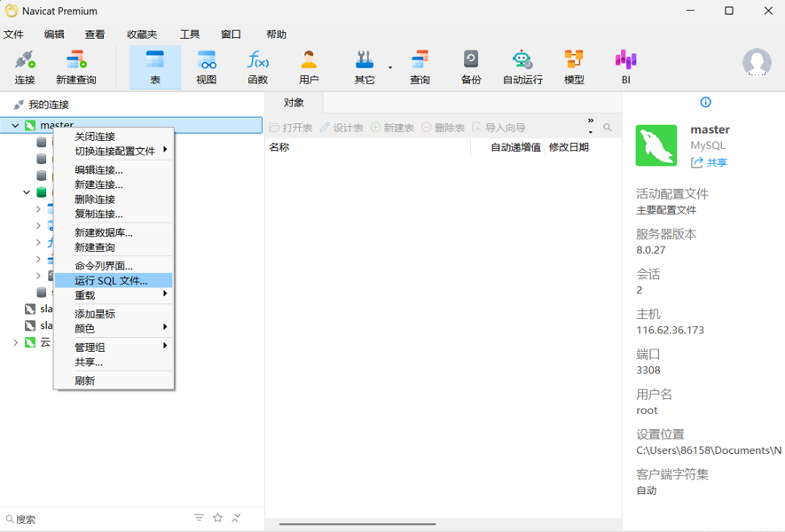Choose 运行 SQL 文件 in context menu

[111, 280]
